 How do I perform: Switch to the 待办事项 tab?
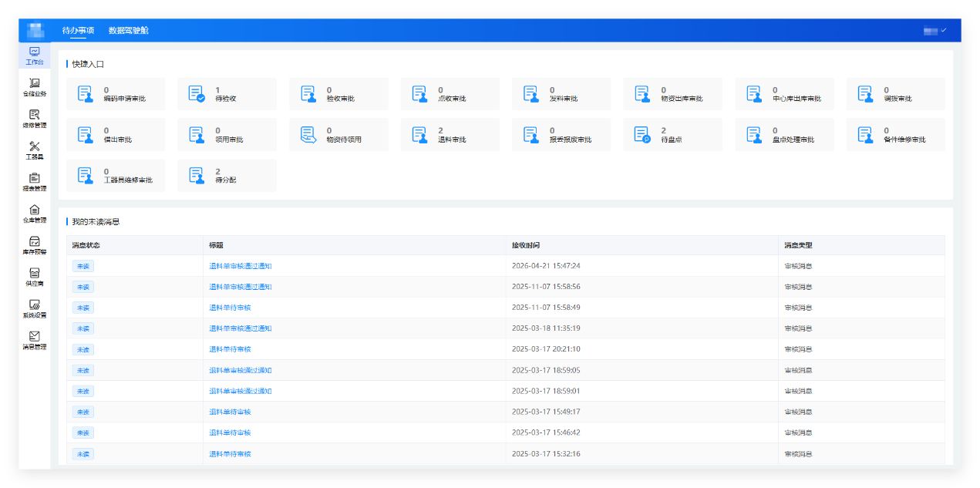[78, 31]
